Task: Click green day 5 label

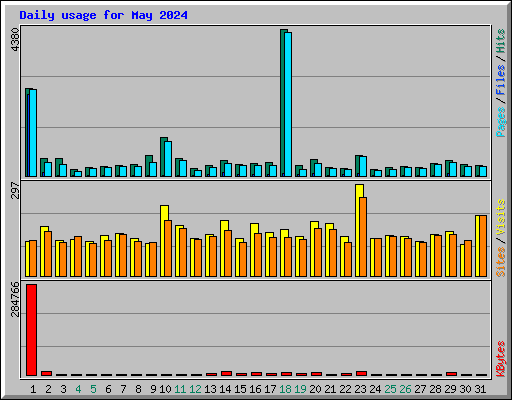Action: [93, 389]
